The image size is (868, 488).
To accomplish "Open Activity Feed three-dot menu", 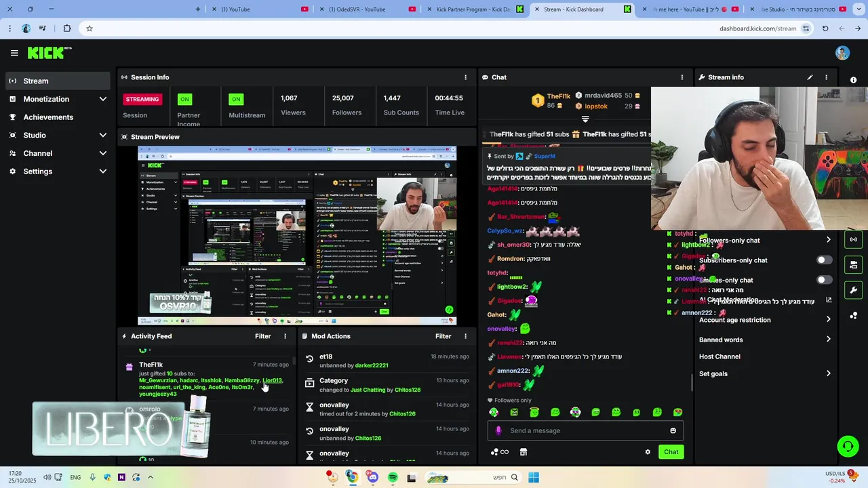I will tap(285, 336).
